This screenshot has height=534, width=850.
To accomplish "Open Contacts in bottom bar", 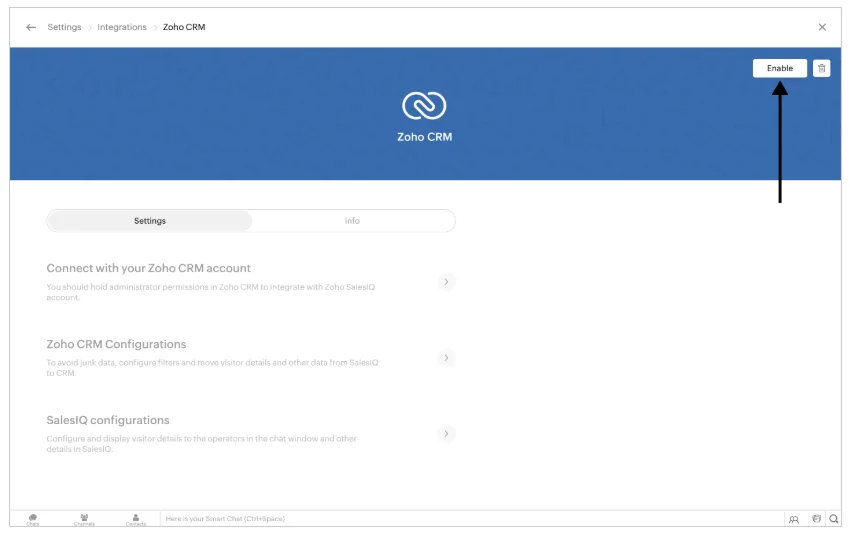I will click(x=136, y=519).
